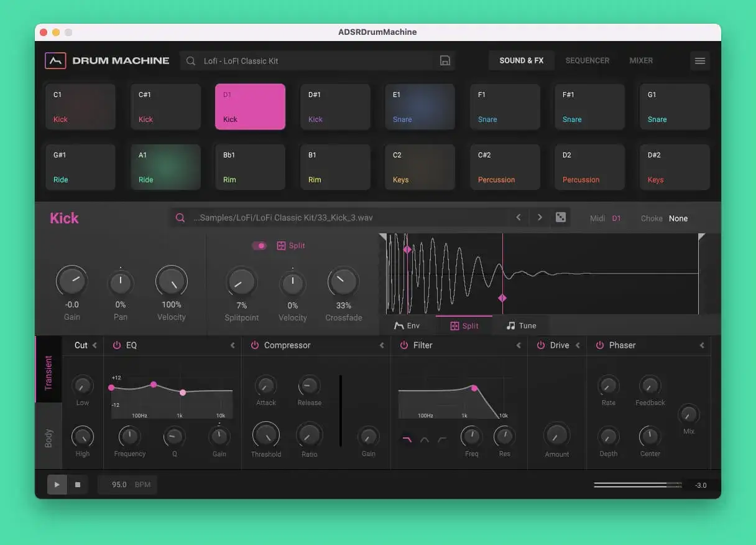The height and width of the screenshot is (545, 756).
Task: Click the Splitpoint knob at 7%
Action: pyautogui.click(x=241, y=282)
